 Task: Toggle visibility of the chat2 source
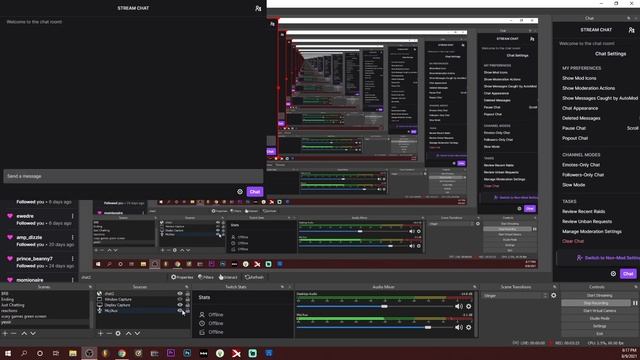click(180, 293)
